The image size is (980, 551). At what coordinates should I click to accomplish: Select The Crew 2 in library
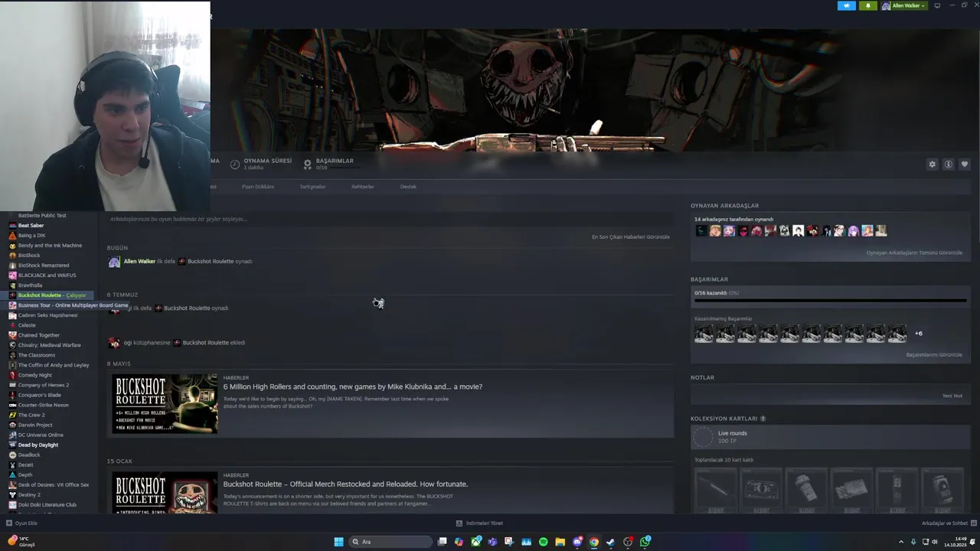[x=31, y=415]
